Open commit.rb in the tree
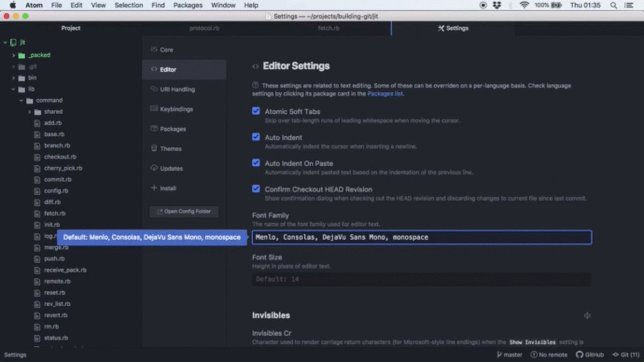This screenshot has width=644, height=362. pyautogui.click(x=57, y=180)
